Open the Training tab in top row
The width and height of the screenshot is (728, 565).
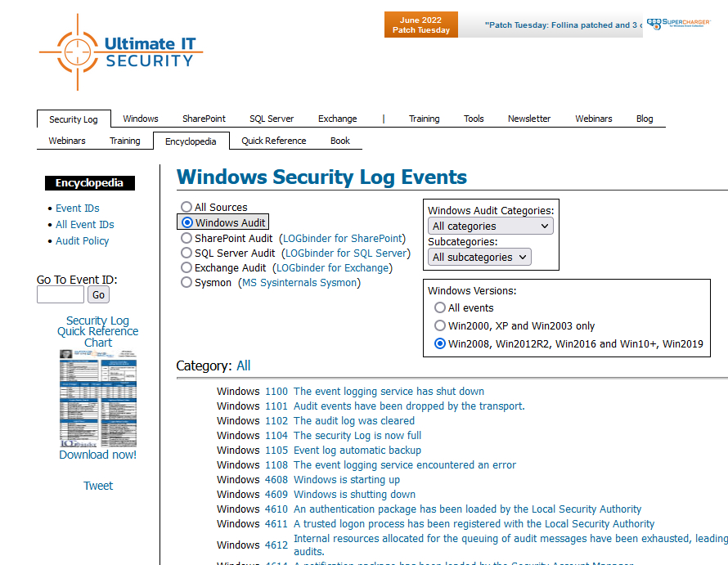[x=424, y=119]
